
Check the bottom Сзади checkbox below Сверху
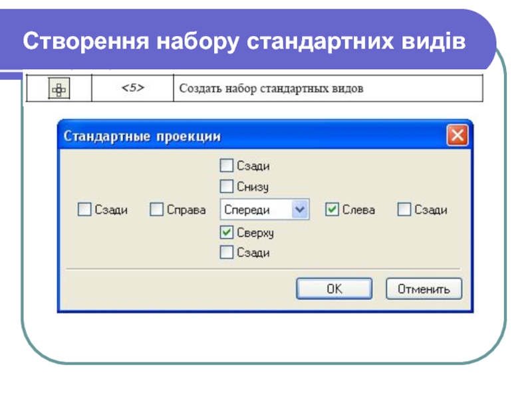227,253
